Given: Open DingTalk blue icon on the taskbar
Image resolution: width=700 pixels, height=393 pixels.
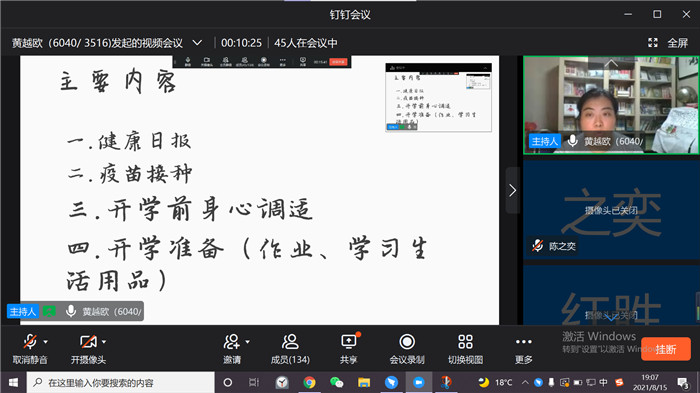Looking at the screenshot, I should pyautogui.click(x=392, y=383).
